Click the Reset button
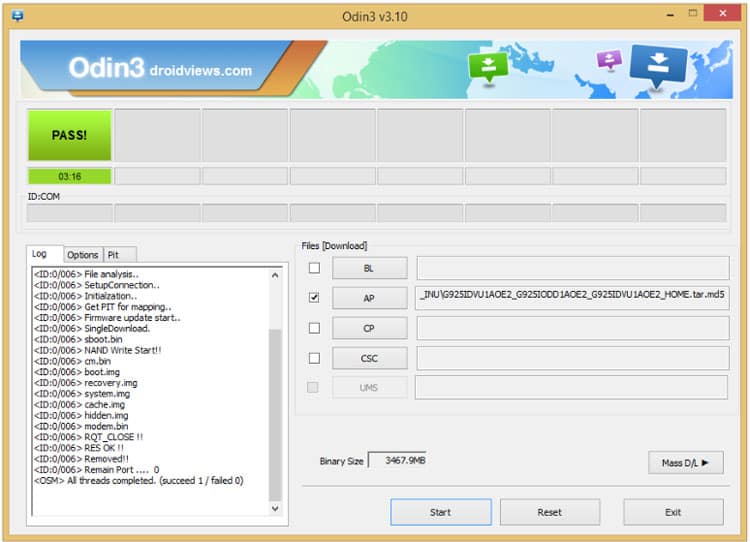750x542 pixels. tap(549, 512)
